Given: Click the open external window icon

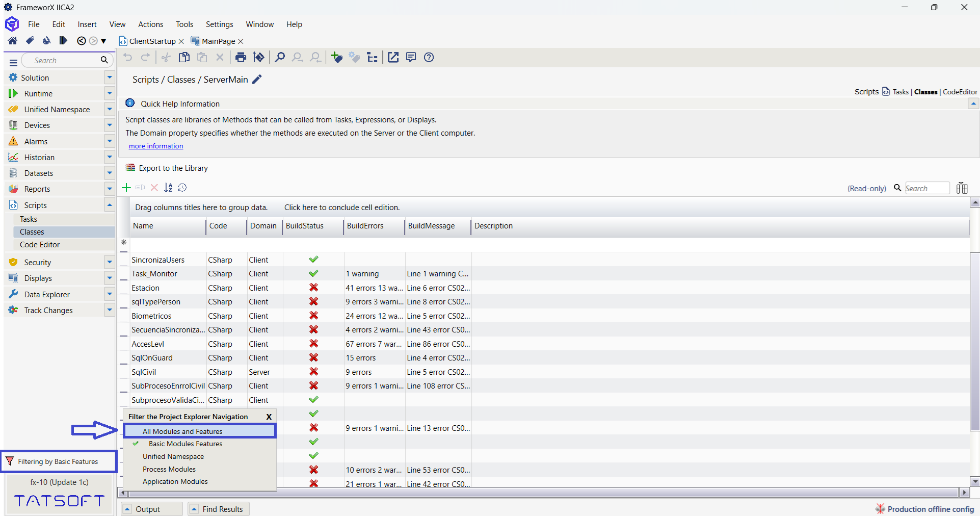Looking at the screenshot, I should click(x=393, y=57).
